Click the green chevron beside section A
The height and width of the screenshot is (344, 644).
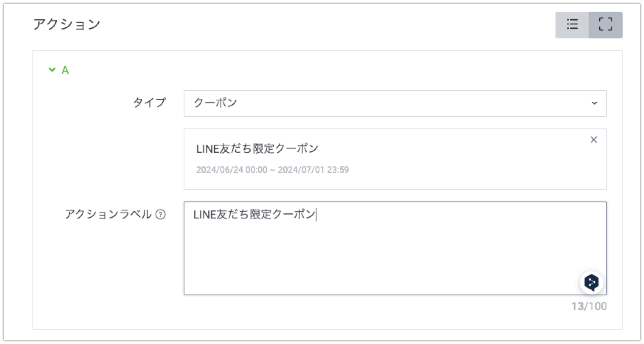coord(52,70)
